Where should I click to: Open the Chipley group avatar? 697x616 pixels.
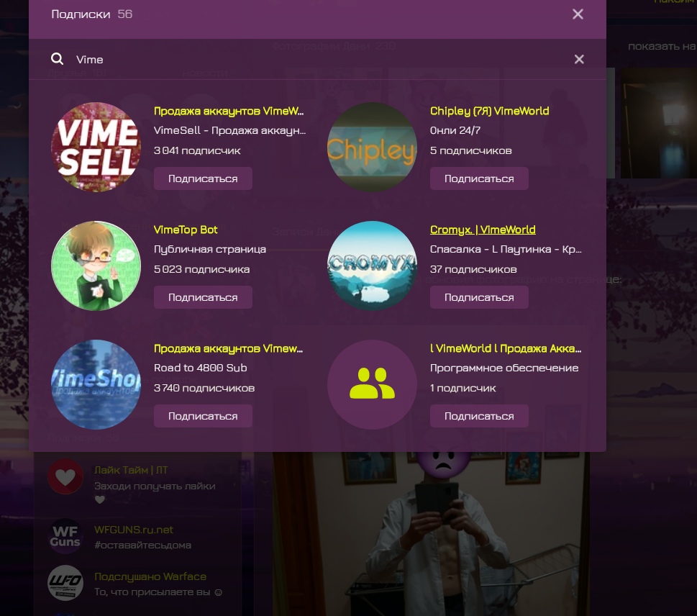[x=372, y=147]
